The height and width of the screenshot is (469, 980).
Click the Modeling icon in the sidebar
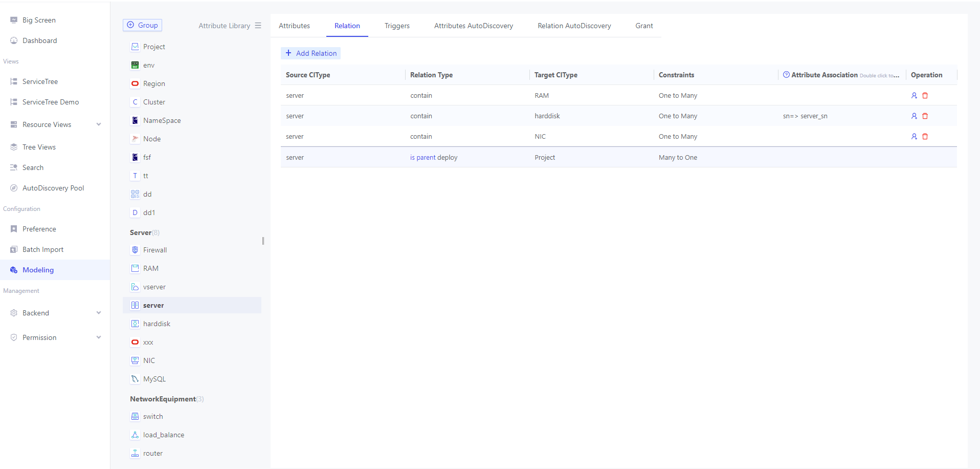coord(14,270)
